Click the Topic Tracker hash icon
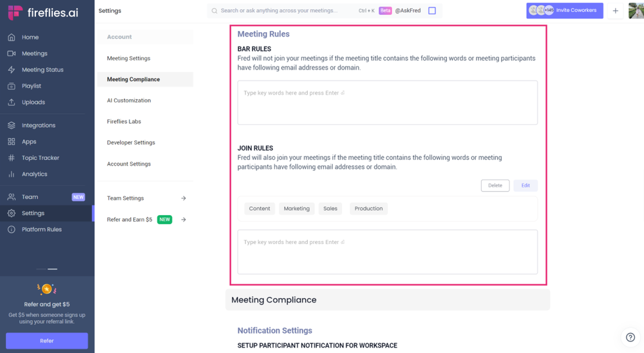The image size is (644, 353). (x=12, y=158)
